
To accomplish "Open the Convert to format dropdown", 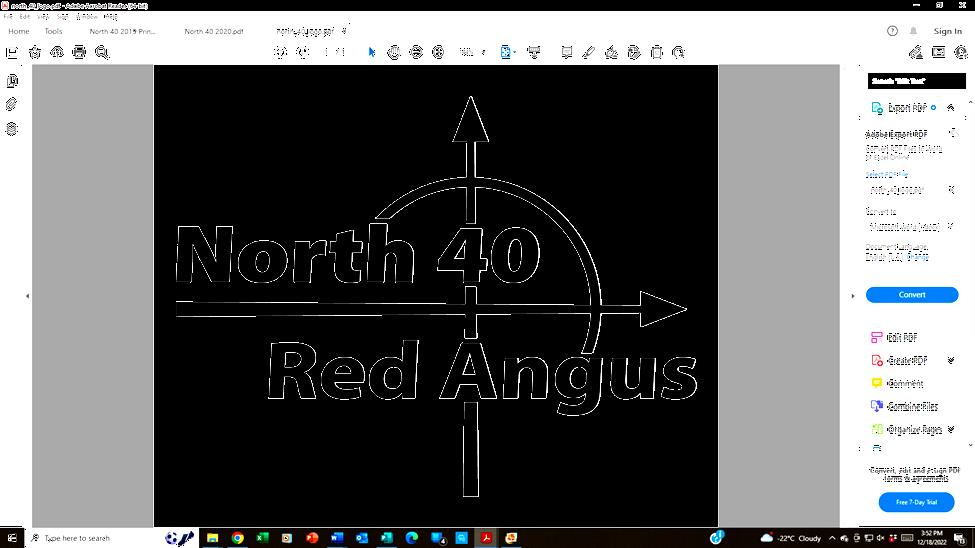I will pos(912,226).
